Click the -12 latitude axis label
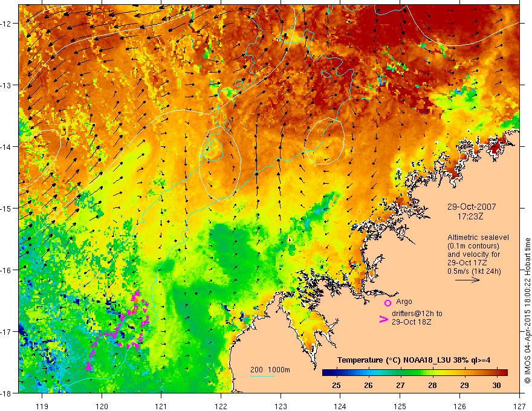The image size is (532, 411). click(x=6, y=24)
